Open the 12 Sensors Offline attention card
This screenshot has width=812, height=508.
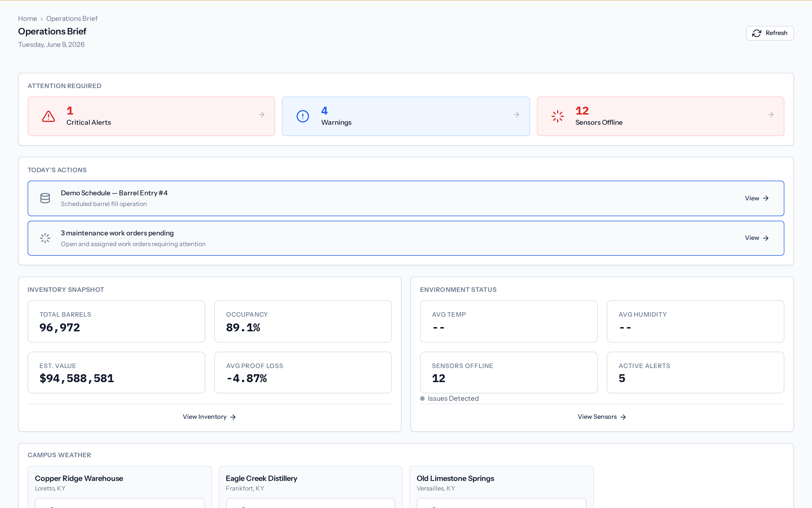660,116
